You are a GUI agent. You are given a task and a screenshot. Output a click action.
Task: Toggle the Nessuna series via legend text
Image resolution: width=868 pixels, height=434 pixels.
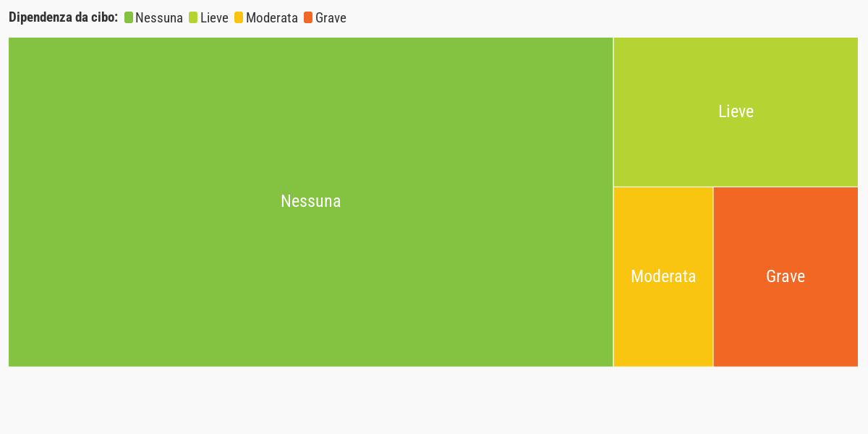pos(159,18)
